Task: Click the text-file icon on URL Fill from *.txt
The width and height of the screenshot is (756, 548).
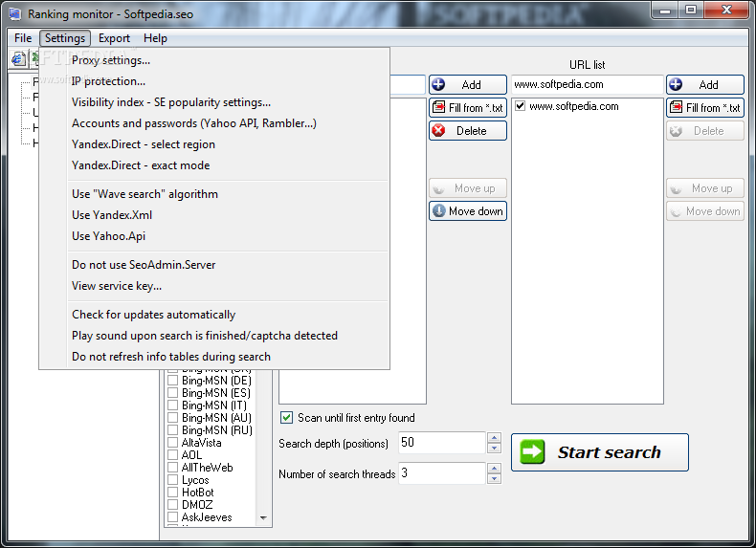Action: coord(676,107)
